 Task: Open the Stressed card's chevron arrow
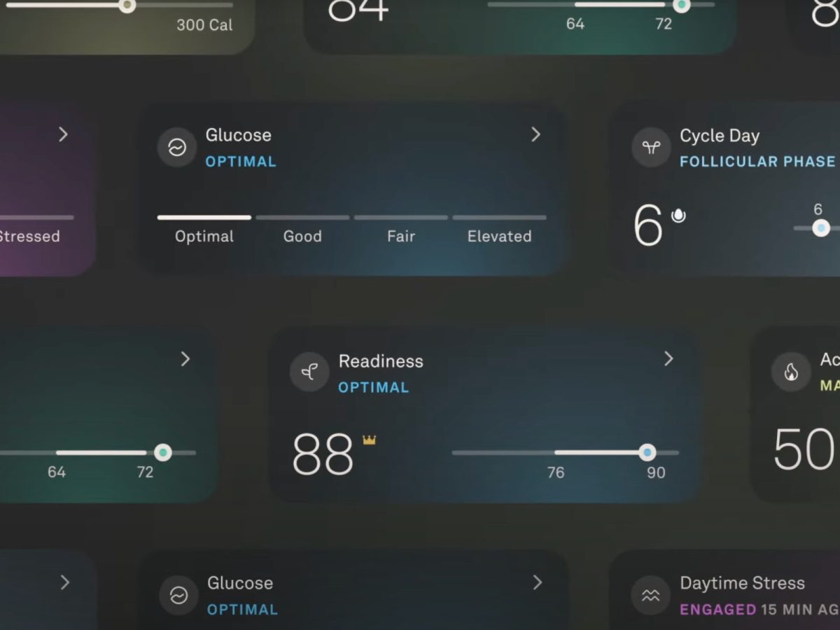(x=63, y=134)
